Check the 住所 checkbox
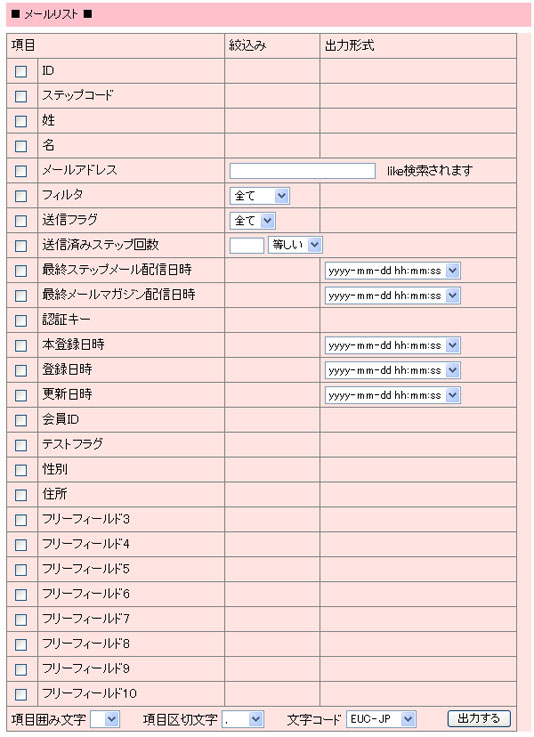The image size is (534, 737). [x=21, y=495]
